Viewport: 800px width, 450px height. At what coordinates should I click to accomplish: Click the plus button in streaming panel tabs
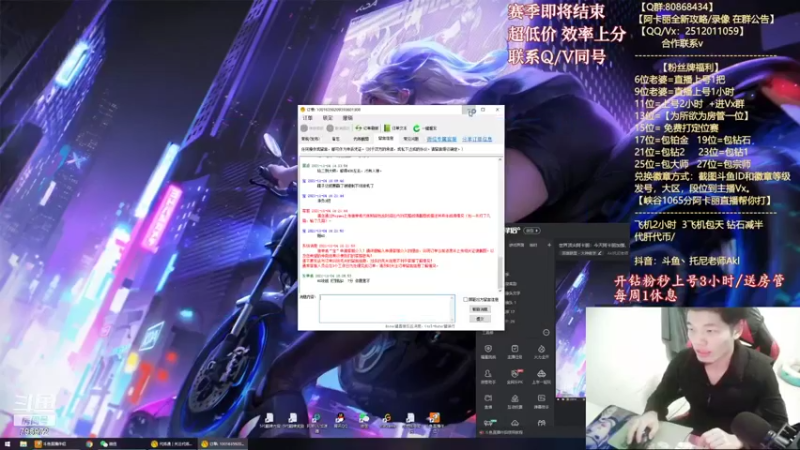549,245
